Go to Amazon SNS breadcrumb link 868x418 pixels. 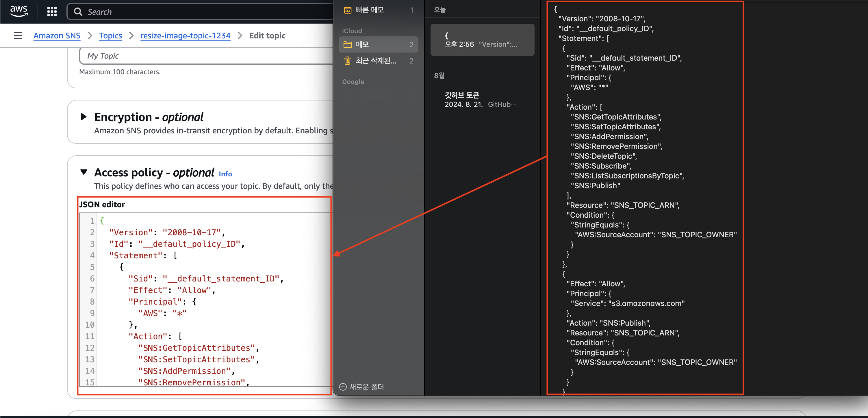point(57,35)
